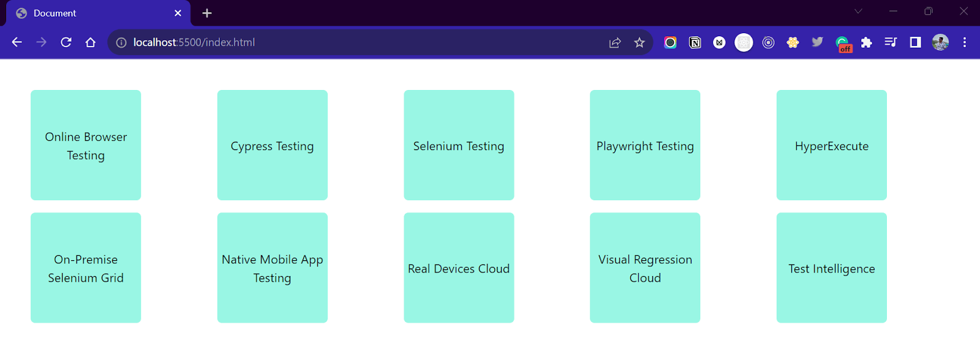Open the colorful ring extension icon
The width and height of the screenshot is (980, 363).
[x=670, y=42]
